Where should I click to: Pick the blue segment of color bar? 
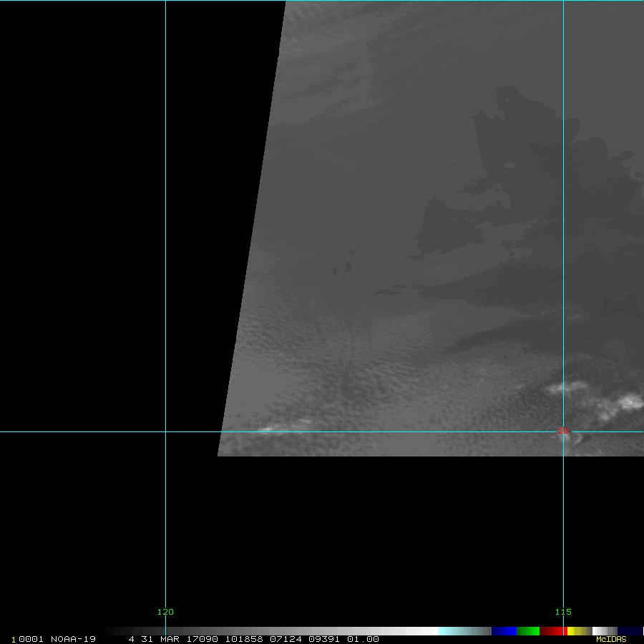pos(504,631)
